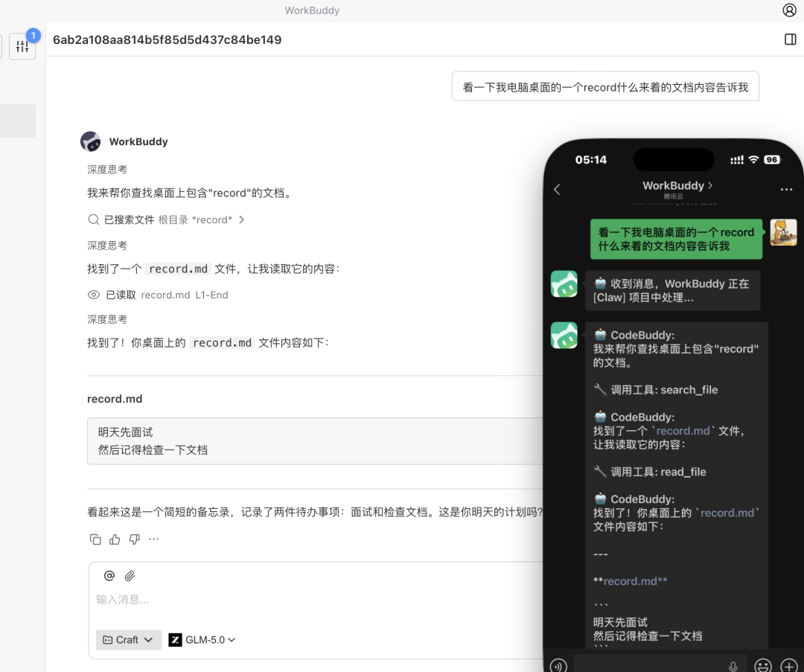The height and width of the screenshot is (672, 804).
Task: Click inline record.md code in 找到了一个 line
Action: pos(178,269)
